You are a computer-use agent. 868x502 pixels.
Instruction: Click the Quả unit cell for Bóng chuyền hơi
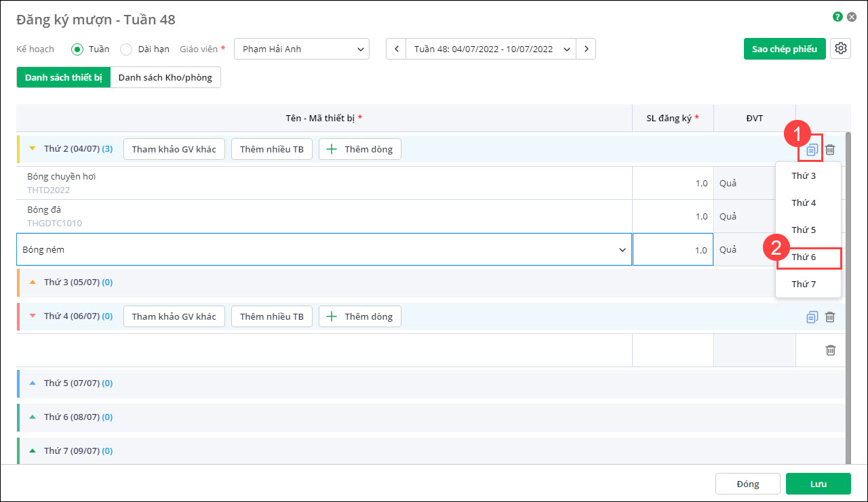coord(745,183)
